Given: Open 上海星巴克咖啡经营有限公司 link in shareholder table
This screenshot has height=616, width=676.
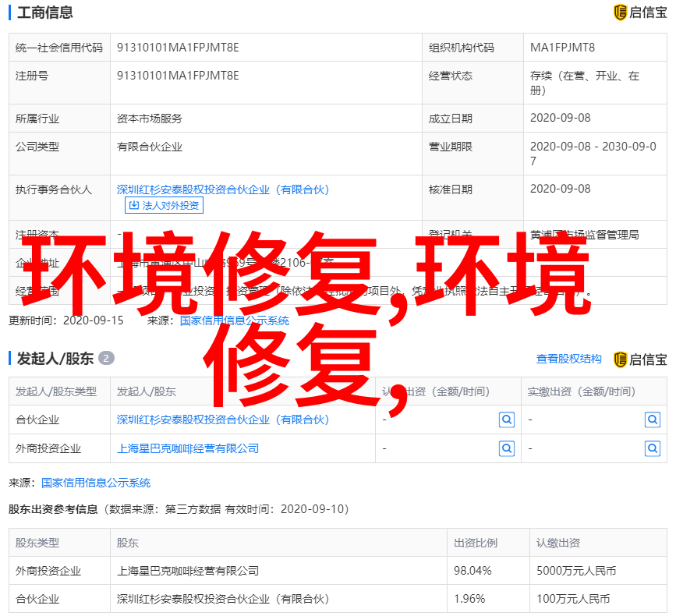Looking at the screenshot, I should click(188, 448).
